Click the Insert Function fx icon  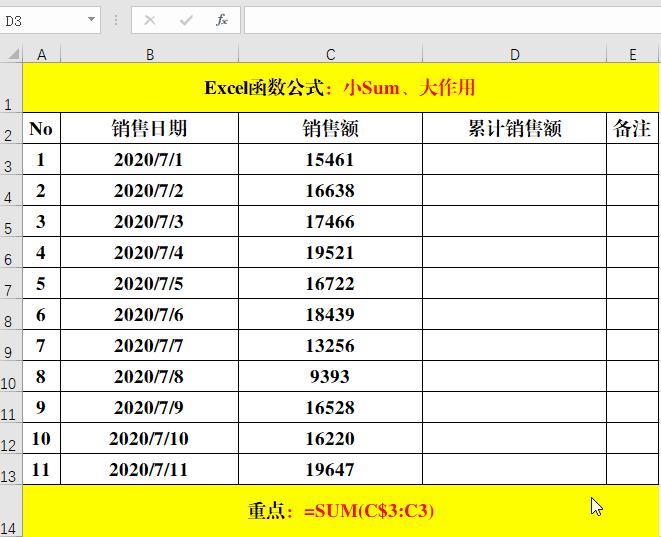tap(222, 20)
